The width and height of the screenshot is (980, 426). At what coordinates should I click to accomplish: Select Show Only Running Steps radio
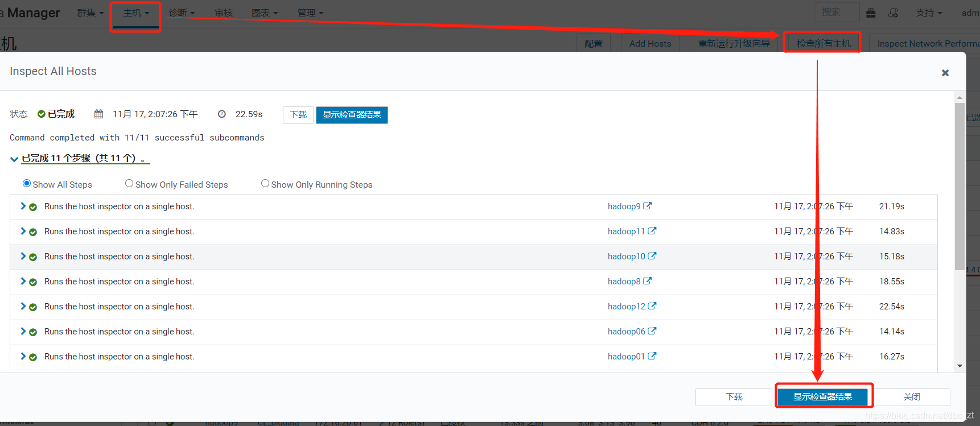pos(265,183)
